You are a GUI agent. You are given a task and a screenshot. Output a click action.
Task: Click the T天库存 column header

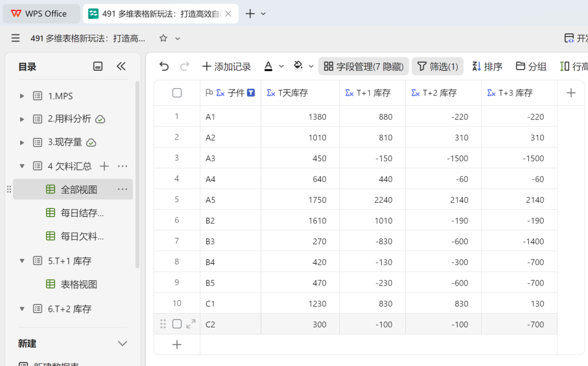pos(300,93)
